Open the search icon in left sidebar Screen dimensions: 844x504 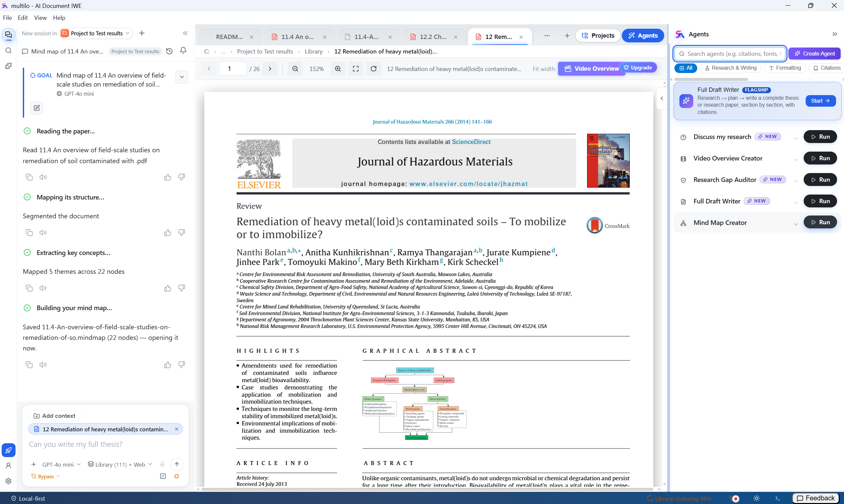click(x=9, y=51)
